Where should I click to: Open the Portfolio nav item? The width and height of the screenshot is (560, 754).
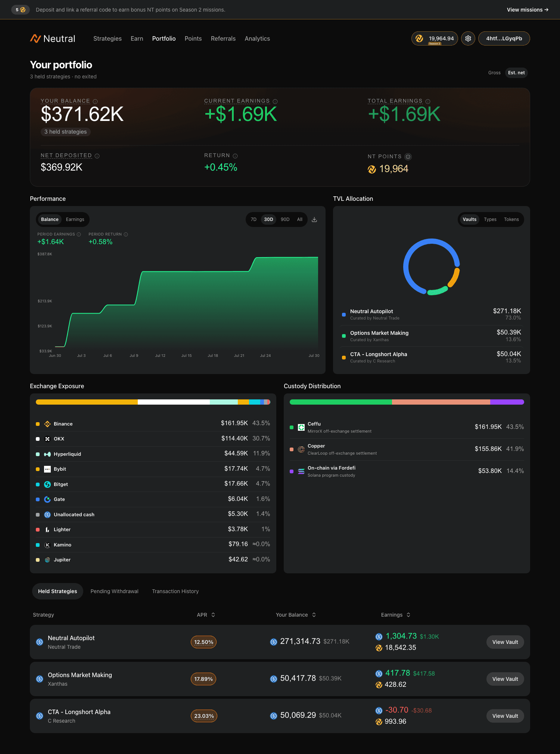coord(164,38)
